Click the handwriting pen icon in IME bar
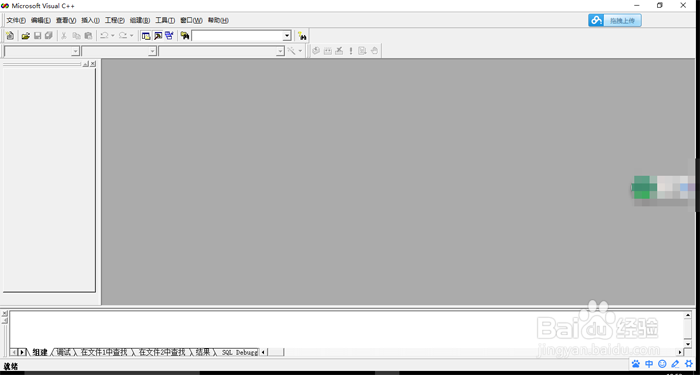 [675, 364]
